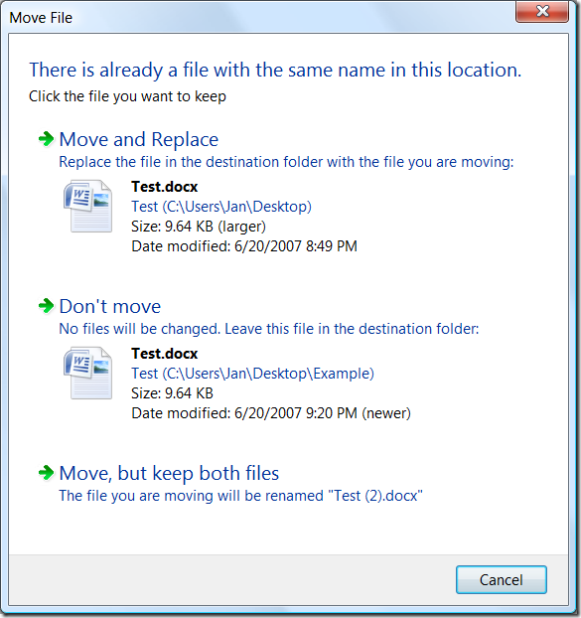The width and height of the screenshot is (581, 618).
Task: Click the renamed 'Test (2).docx' description line
Action: coord(241,496)
